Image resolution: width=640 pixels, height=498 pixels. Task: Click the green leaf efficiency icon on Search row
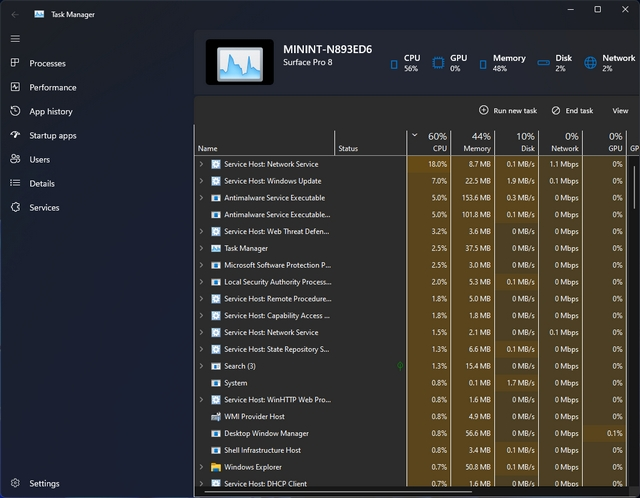(x=400, y=366)
